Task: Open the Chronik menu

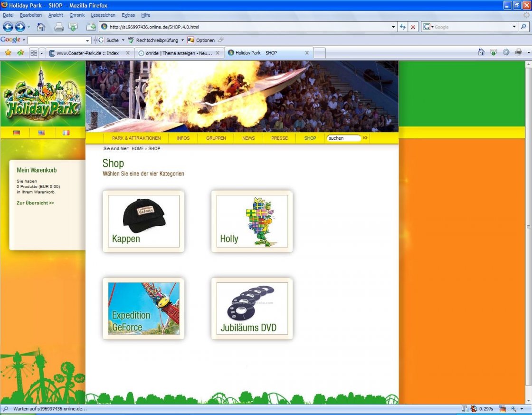Action: [77, 15]
